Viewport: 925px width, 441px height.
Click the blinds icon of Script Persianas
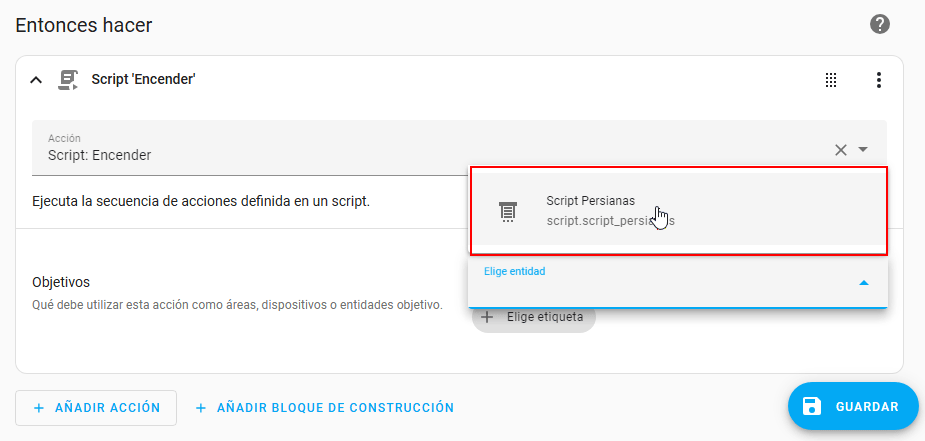[x=507, y=211]
